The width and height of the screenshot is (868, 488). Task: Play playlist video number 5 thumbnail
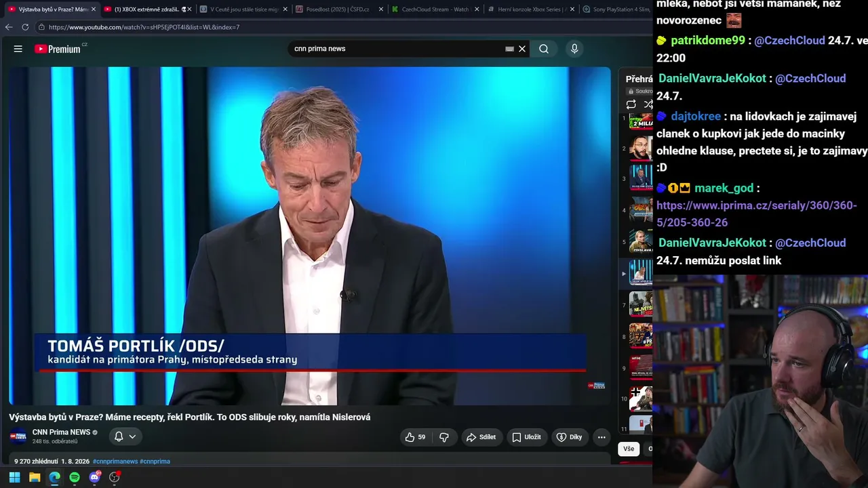pos(641,241)
